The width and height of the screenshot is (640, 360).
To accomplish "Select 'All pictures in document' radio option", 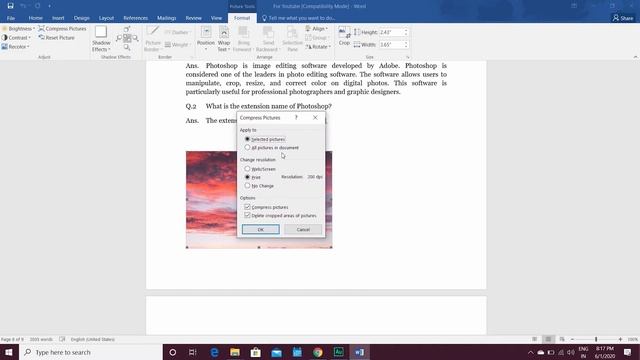I will (247, 147).
